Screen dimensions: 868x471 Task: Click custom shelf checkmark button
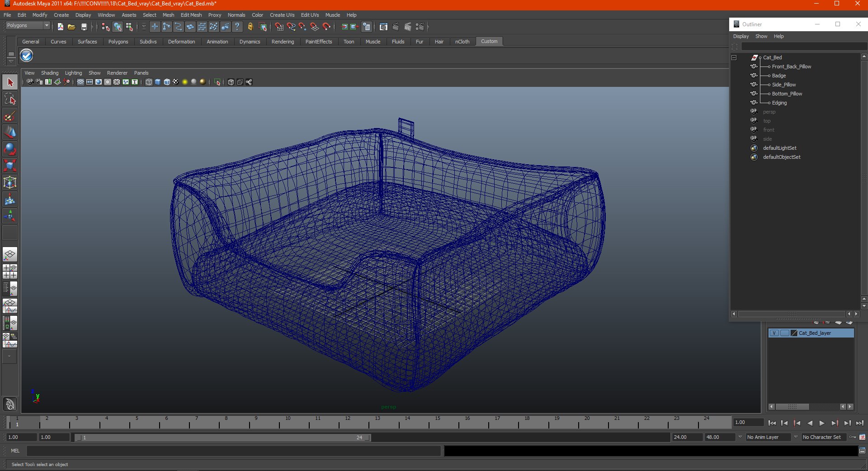point(27,56)
